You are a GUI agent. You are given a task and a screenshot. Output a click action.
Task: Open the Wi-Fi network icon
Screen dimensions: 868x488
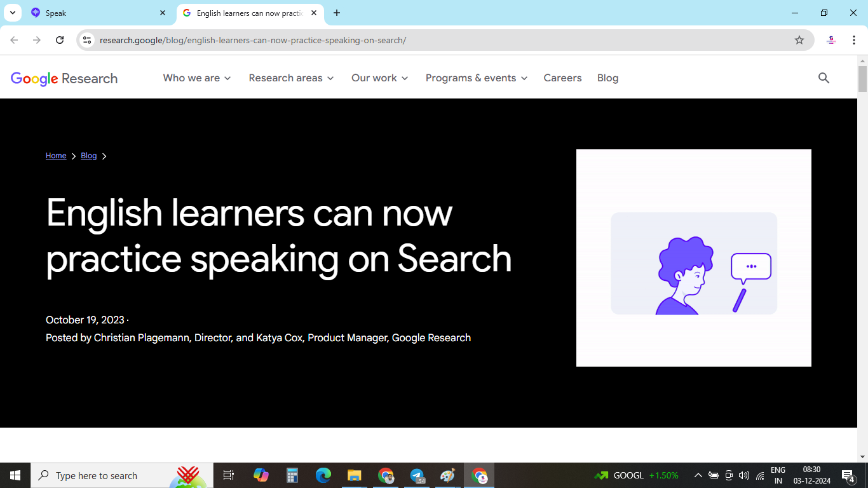point(760,475)
